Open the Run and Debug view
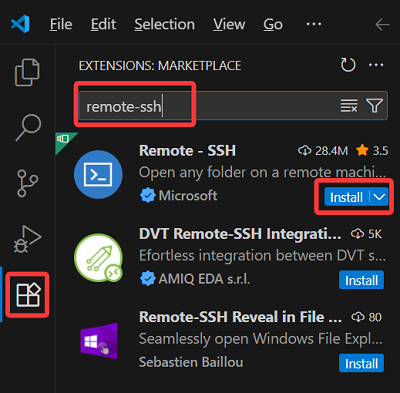400x393 pixels. tap(27, 239)
